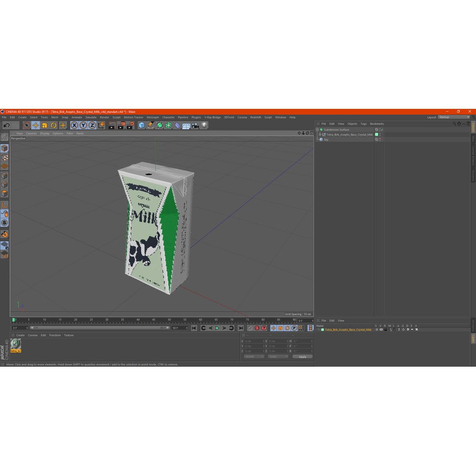Open the Bend deformer icon
The image size is (476, 476).
177,125
